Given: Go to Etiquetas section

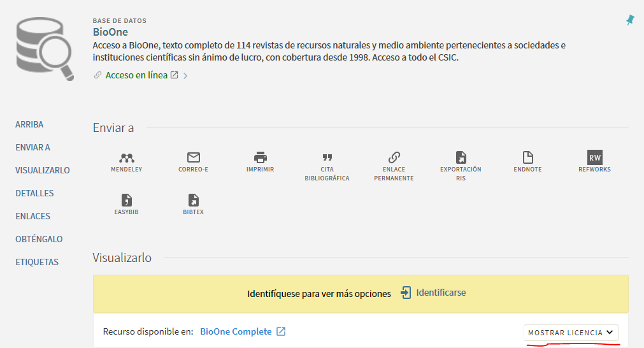Looking at the screenshot, I should pyautogui.click(x=37, y=262).
